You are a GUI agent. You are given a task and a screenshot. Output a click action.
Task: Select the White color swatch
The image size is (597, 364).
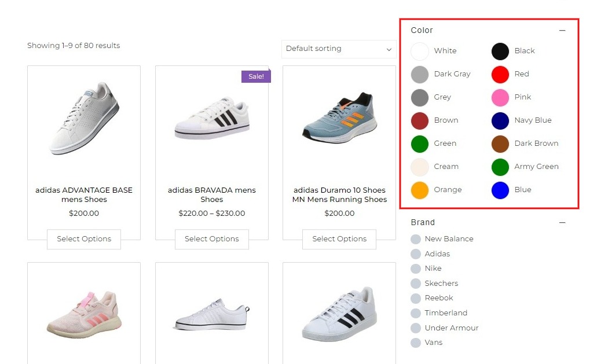[420, 51]
